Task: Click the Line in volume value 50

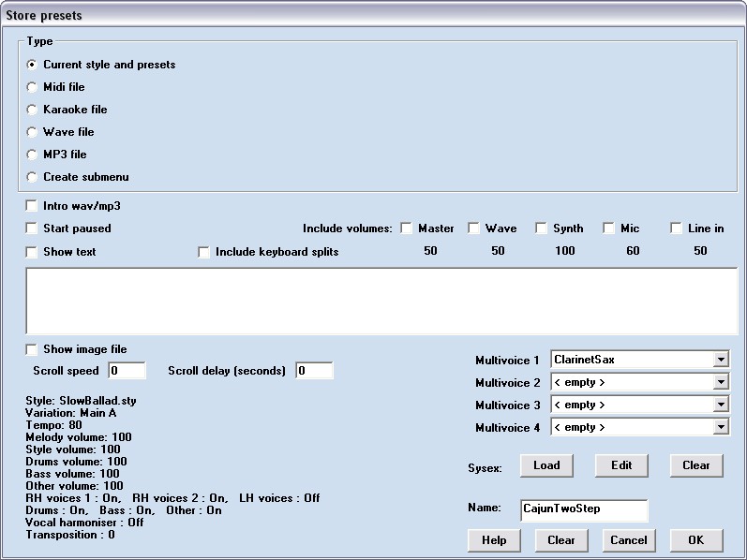Action: (700, 251)
